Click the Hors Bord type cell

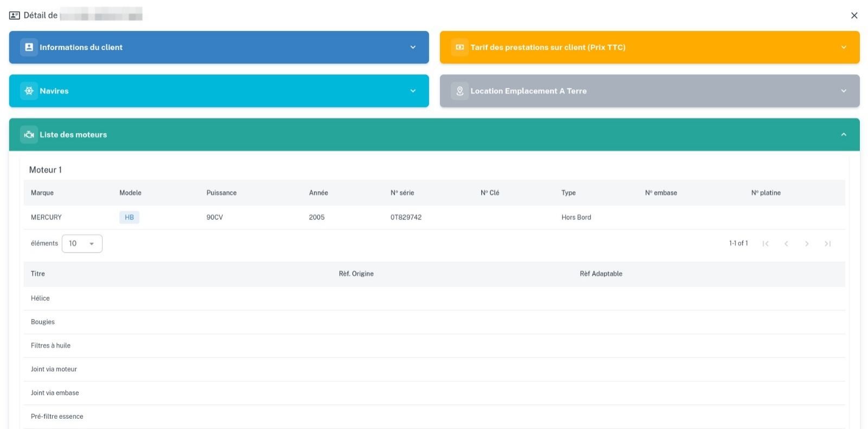coord(576,217)
